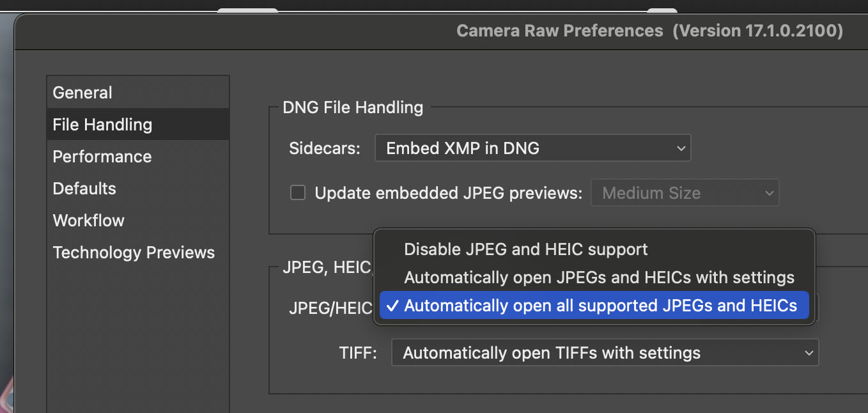Select Automatically open all supported JPEGs and HEICs
The height and width of the screenshot is (413, 868).
(x=593, y=306)
